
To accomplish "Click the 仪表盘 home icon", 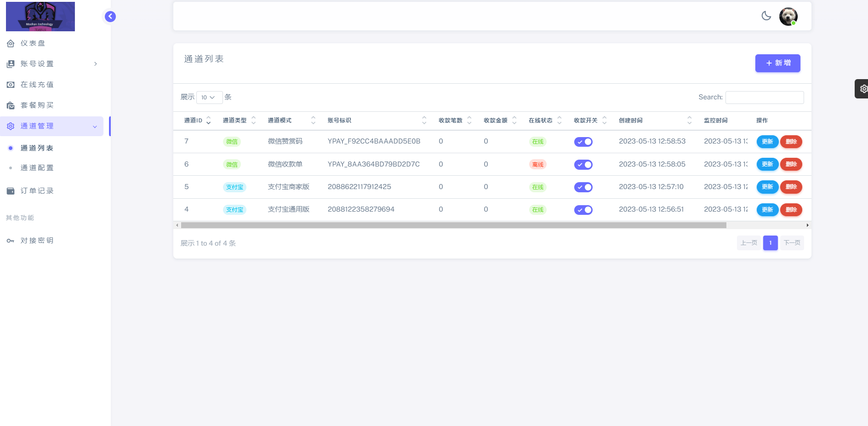I will [x=11, y=43].
